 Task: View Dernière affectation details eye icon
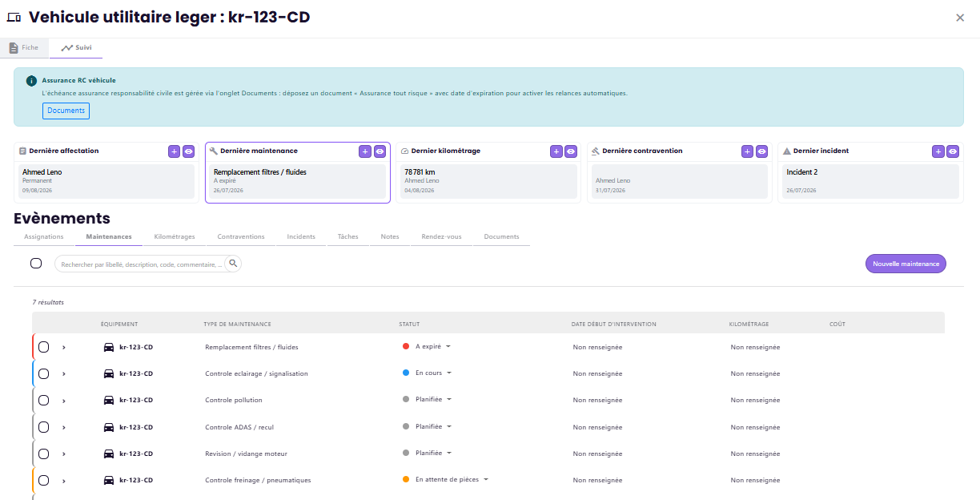189,151
